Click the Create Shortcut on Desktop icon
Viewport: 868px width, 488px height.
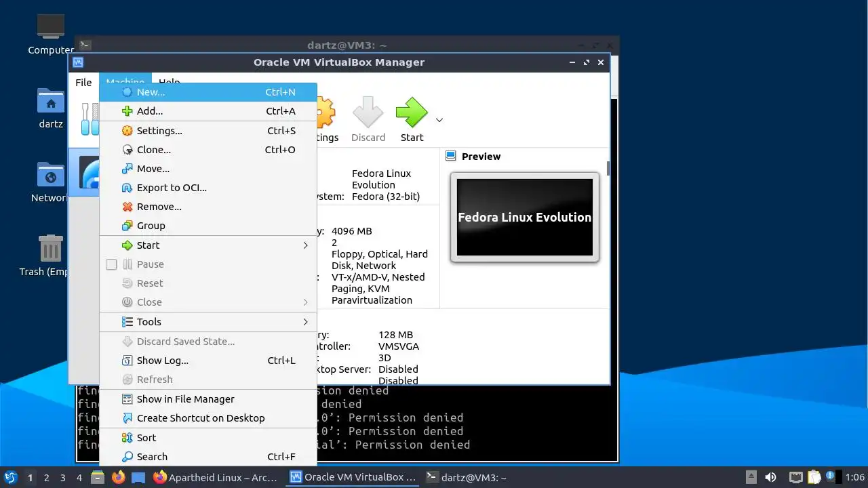click(127, 418)
